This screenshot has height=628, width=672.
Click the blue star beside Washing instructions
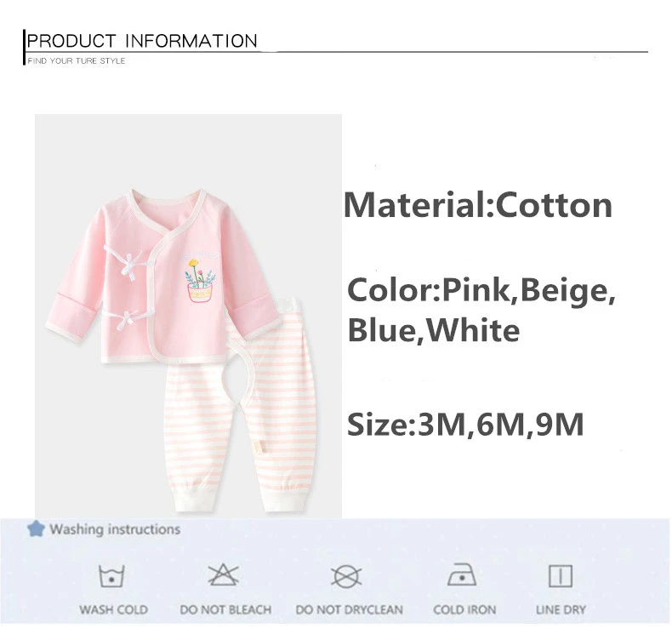36,529
